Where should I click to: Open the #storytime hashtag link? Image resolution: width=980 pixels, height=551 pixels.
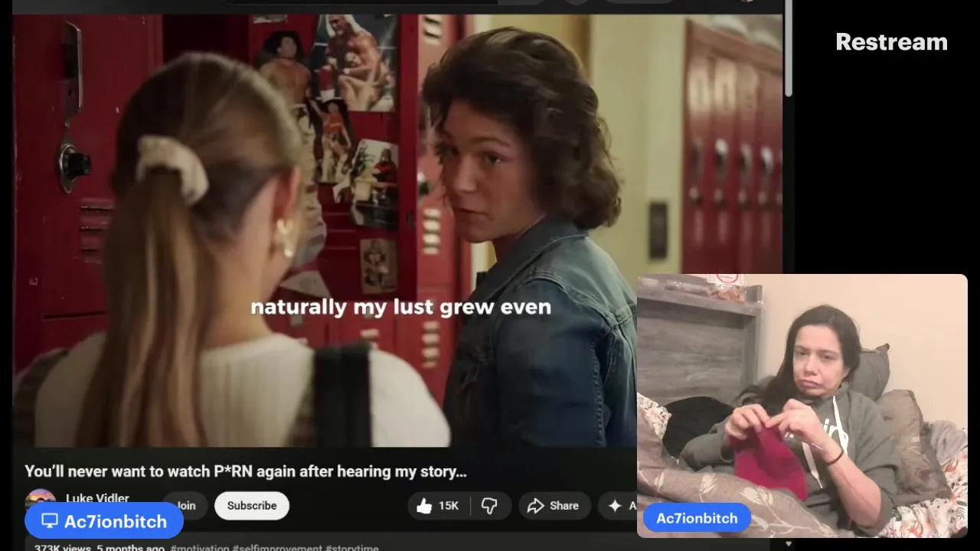point(351,547)
